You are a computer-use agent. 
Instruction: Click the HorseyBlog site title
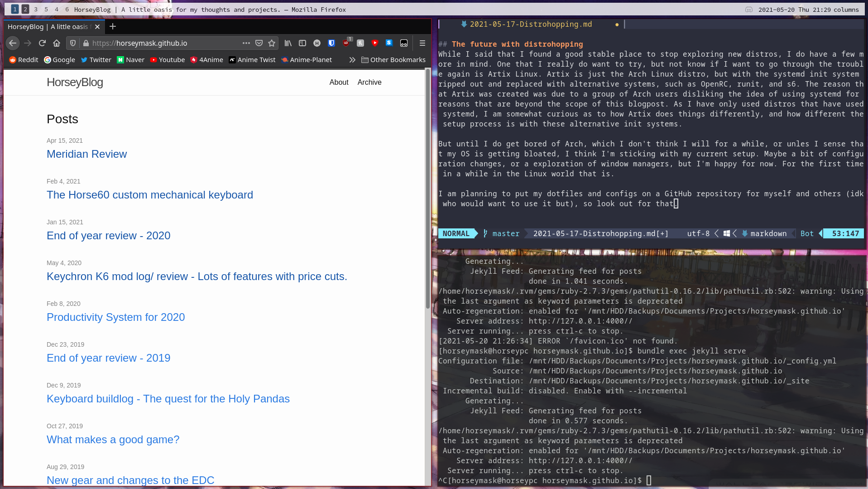[x=75, y=82]
